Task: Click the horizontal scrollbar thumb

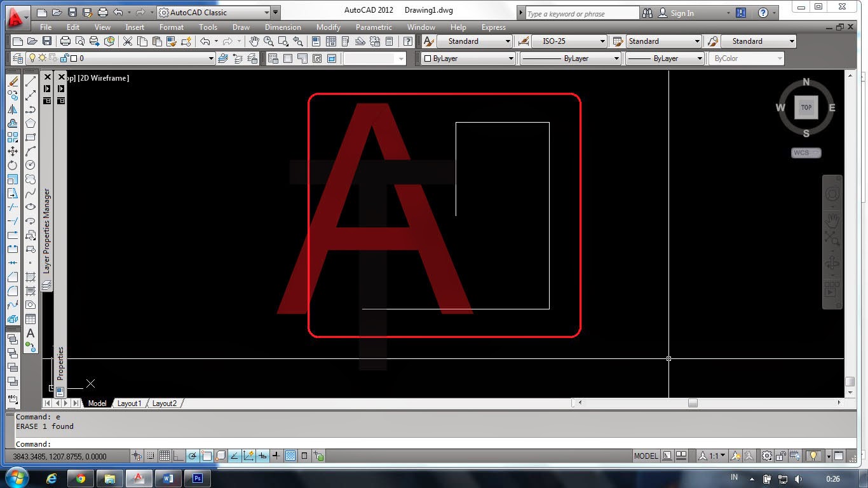Action: tap(693, 403)
